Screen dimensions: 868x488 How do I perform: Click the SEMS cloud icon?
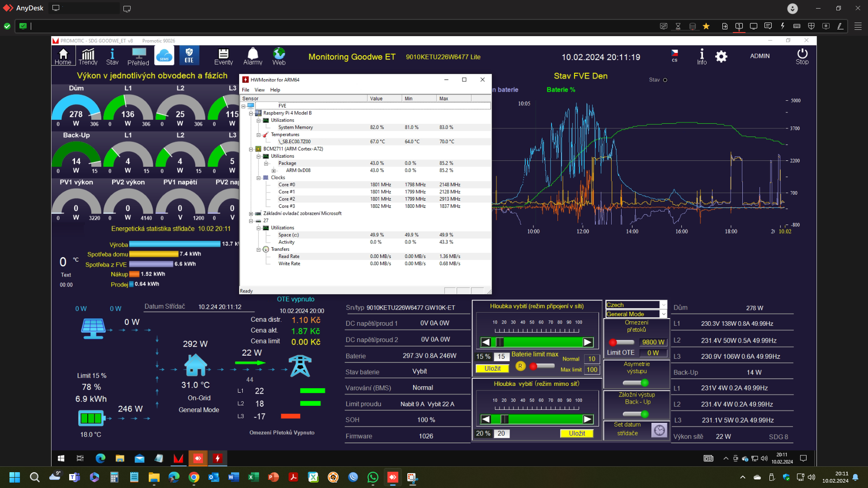tap(164, 56)
